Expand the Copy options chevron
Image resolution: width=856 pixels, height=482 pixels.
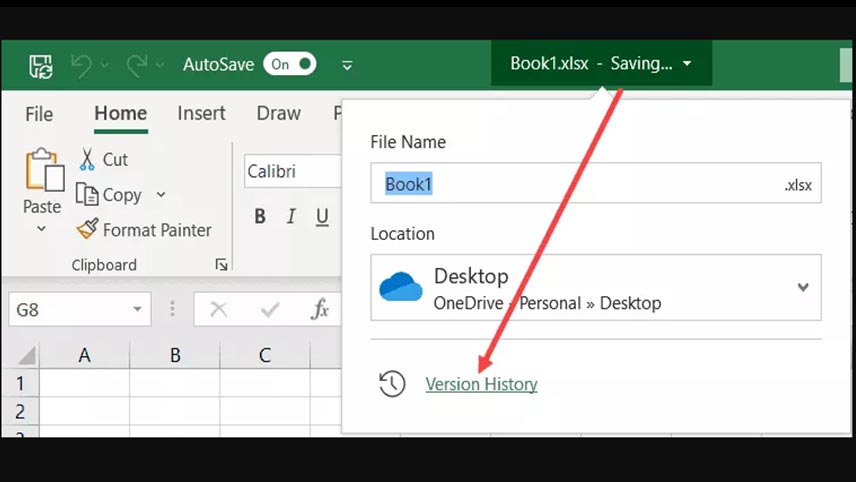coord(161,194)
